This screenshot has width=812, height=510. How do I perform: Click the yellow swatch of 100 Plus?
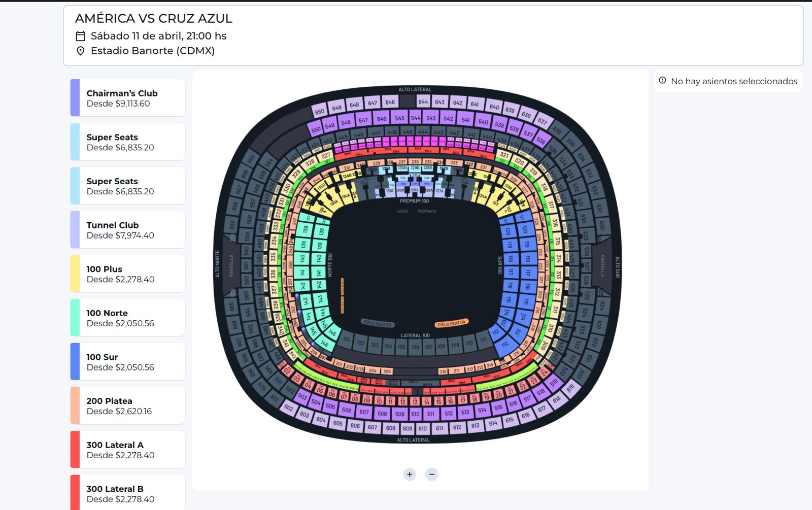75,274
